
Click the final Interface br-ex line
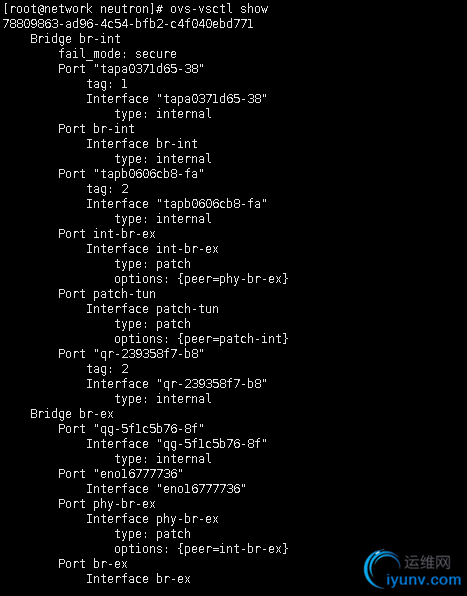(138, 579)
